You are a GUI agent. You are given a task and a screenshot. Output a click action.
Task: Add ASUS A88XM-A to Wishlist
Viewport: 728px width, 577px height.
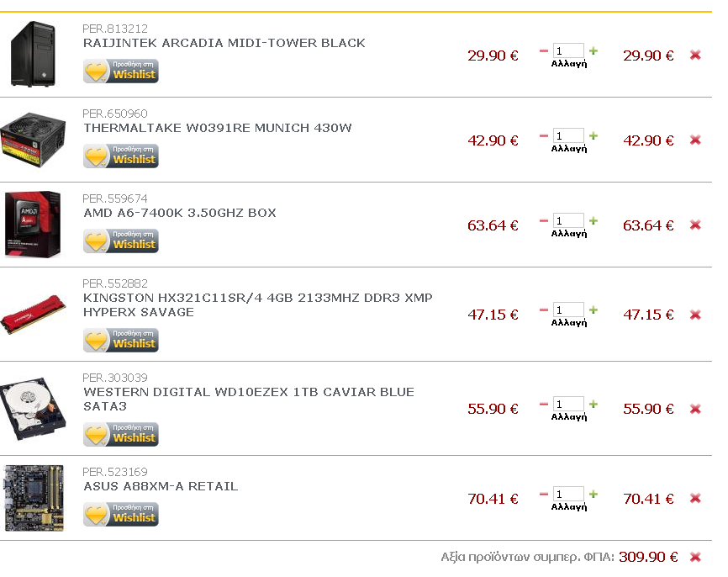point(121,514)
